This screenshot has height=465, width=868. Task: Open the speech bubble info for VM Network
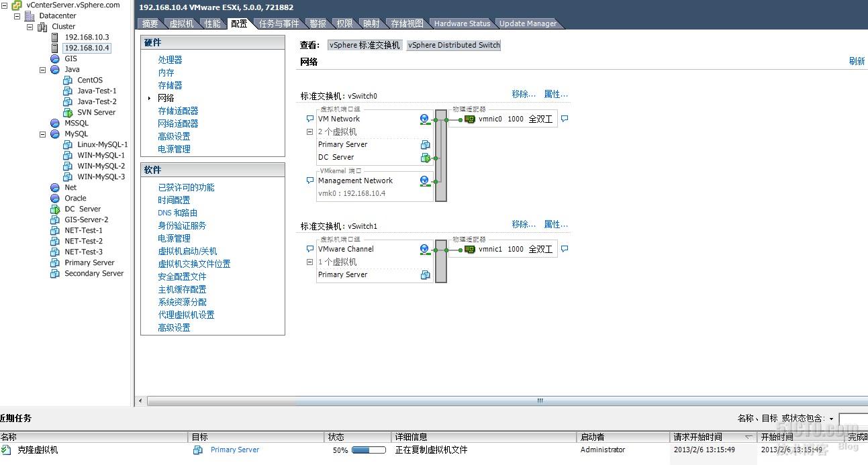coord(310,119)
